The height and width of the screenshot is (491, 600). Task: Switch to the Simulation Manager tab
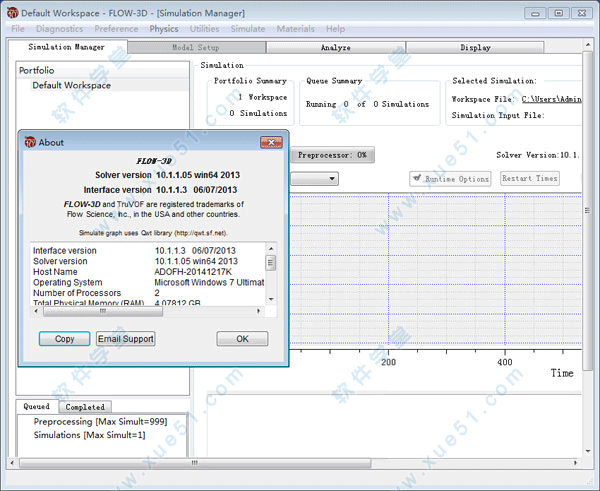tap(67, 47)
